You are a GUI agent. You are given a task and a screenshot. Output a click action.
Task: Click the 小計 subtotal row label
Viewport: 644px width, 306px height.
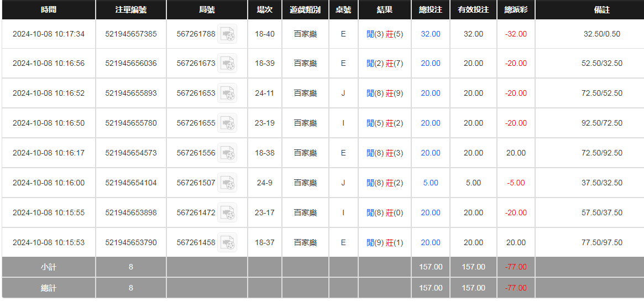(49, 267)
